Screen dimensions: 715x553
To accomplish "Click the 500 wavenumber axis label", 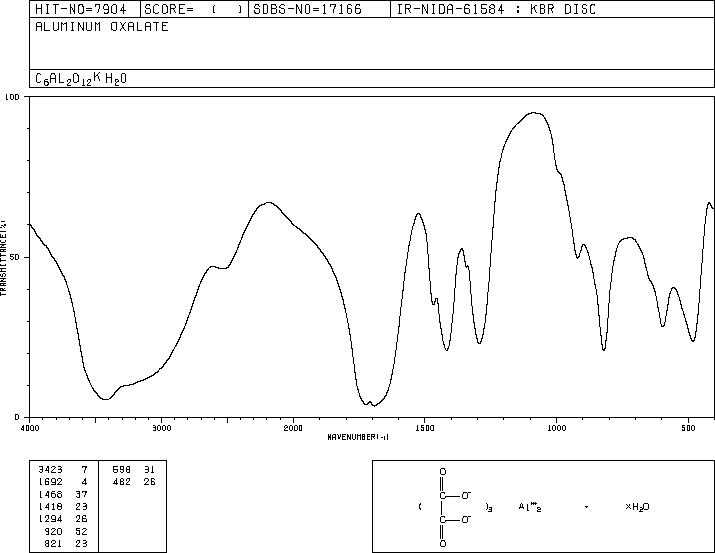I will tap(688, 428).
